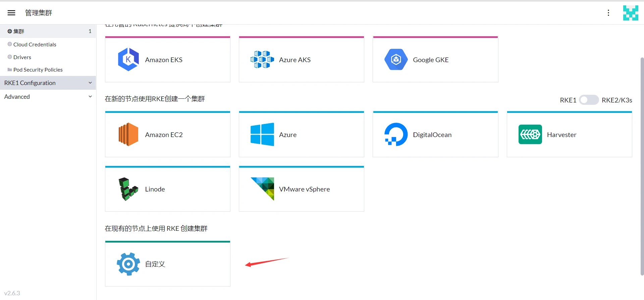The height and width of the screenshot is (300, 644).
Task: Open Pod Security Policies in the sidebar
Action: 48,70
